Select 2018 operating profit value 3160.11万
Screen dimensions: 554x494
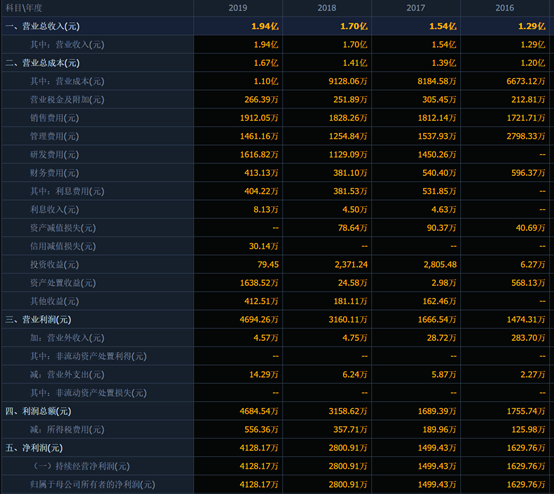click(348, 319)
